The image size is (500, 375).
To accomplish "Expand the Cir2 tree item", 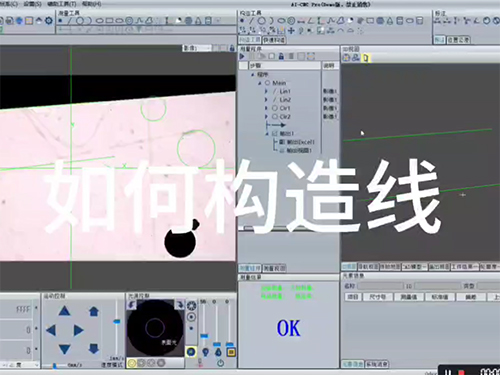I will (266, 116).
